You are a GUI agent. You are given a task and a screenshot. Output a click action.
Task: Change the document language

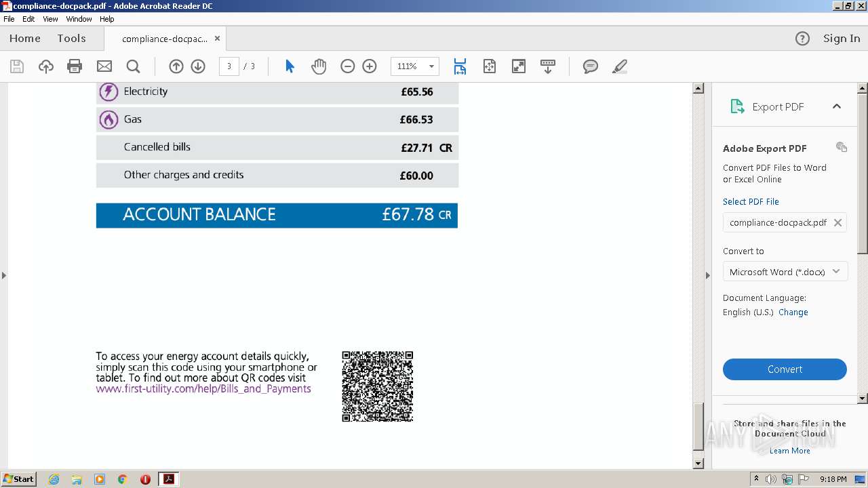[x=793, y=312]
